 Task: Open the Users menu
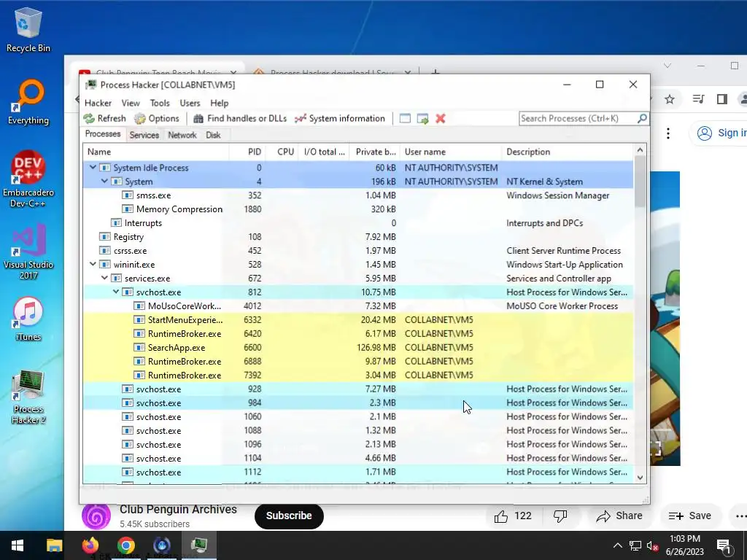190,103
